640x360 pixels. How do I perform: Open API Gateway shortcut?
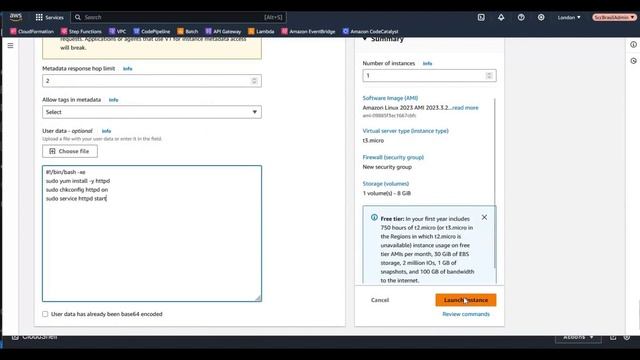(x=223, y=31)
